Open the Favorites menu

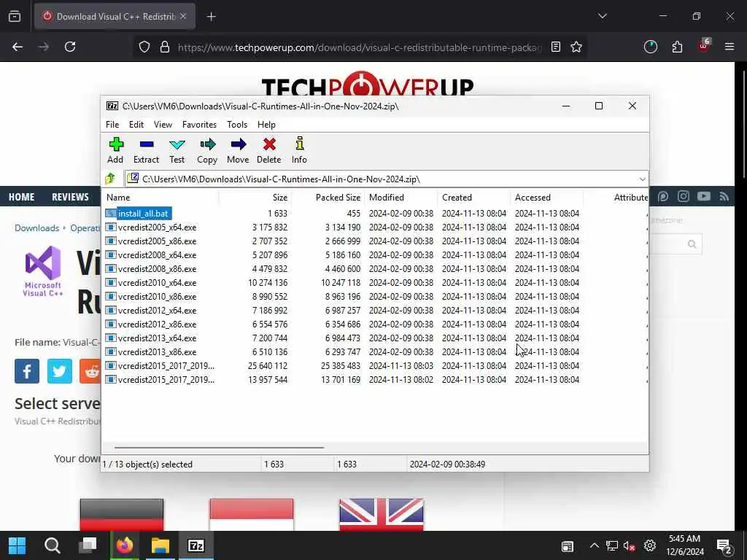coord(199,124)
